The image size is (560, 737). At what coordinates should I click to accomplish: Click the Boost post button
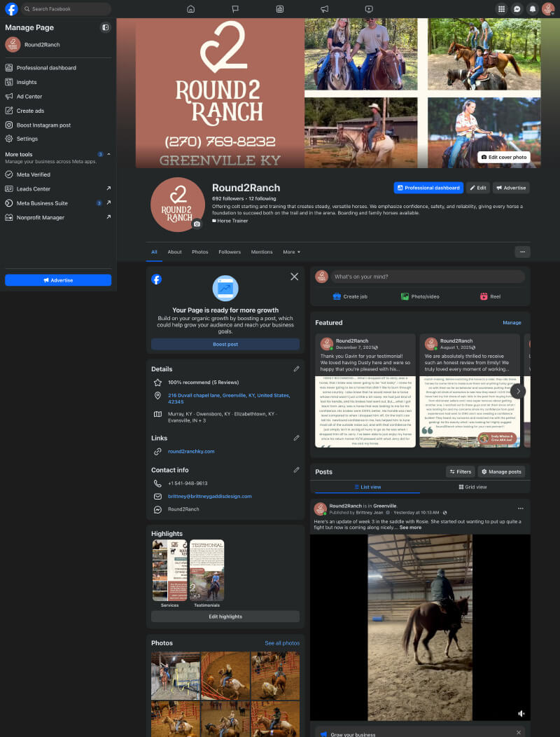point(225,344)
